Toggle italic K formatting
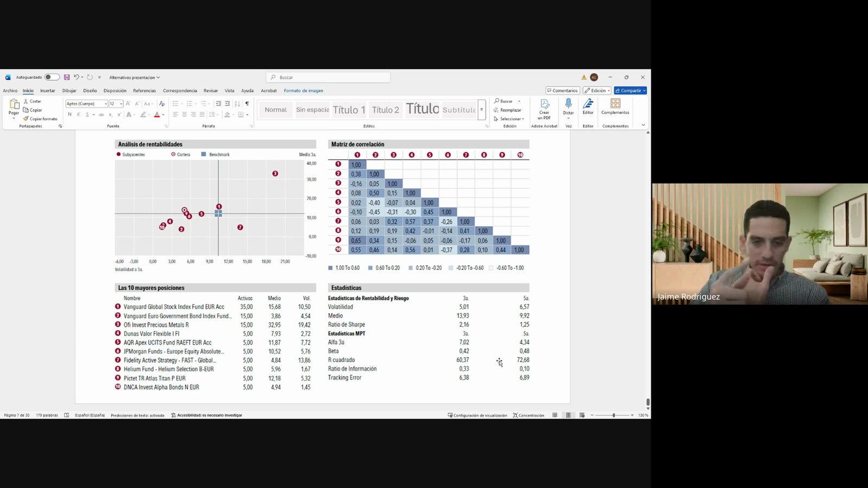 coord(79,115)
